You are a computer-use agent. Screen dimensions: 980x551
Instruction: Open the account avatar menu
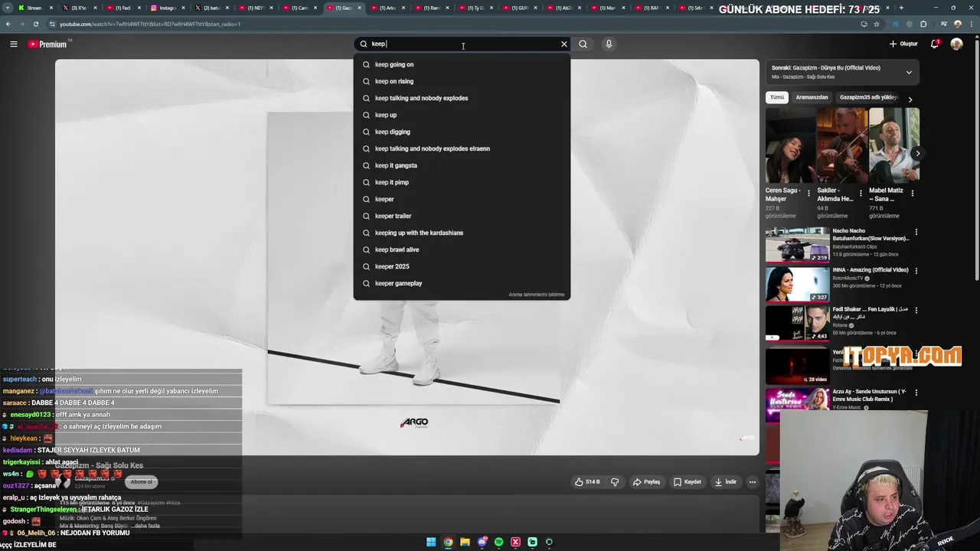956,44
